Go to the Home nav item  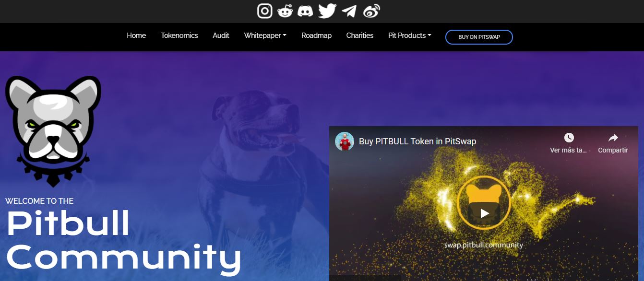[136, 35]
